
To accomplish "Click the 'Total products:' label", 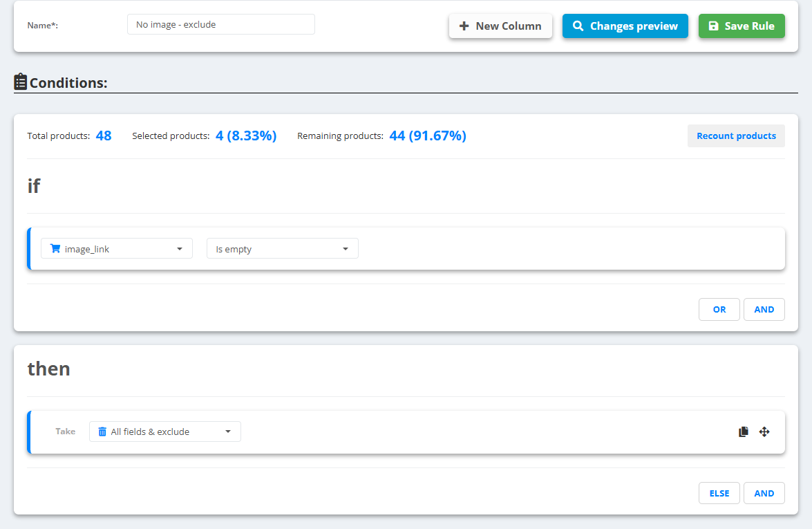I will tap(59, 136).
